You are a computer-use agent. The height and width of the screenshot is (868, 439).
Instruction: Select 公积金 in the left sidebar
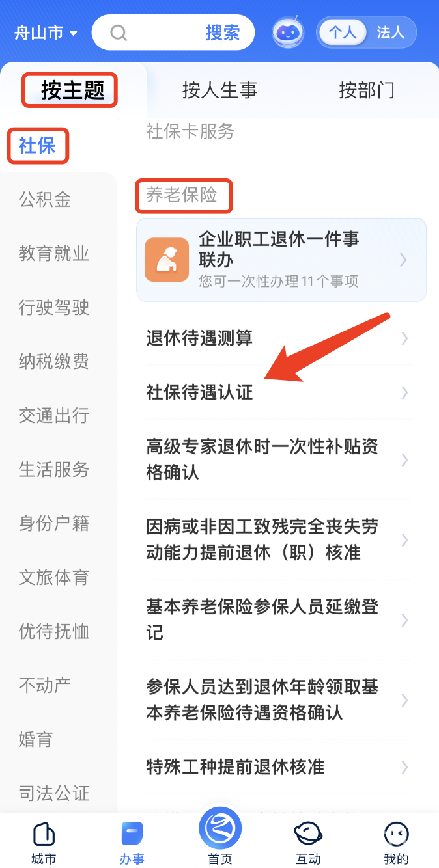click(x=45, y=199)
